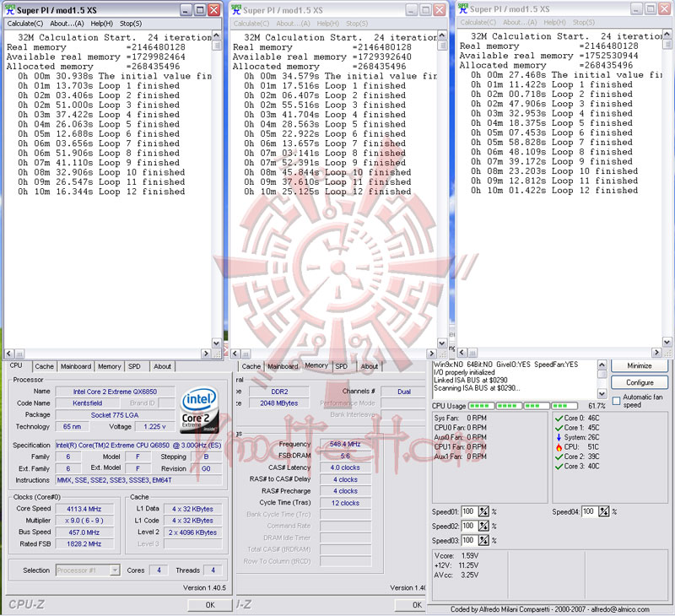Click Speed04 percentage input field
675x616 pixels.
pyautogui.click(x=588, y=511)
